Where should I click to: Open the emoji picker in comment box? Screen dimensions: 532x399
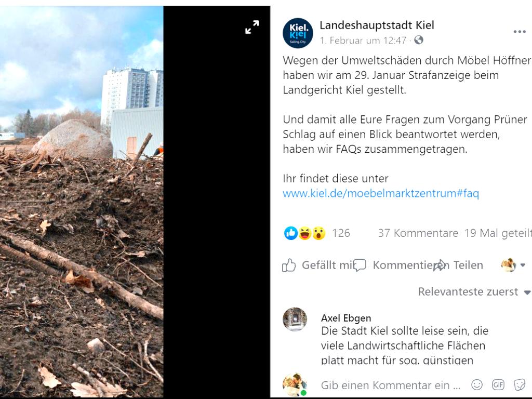point(477,385)
